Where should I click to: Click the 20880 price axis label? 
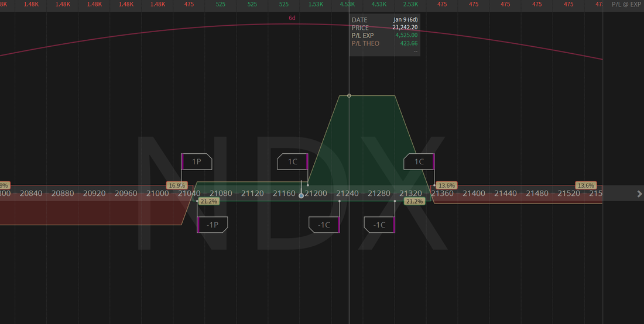coord(63,193)
